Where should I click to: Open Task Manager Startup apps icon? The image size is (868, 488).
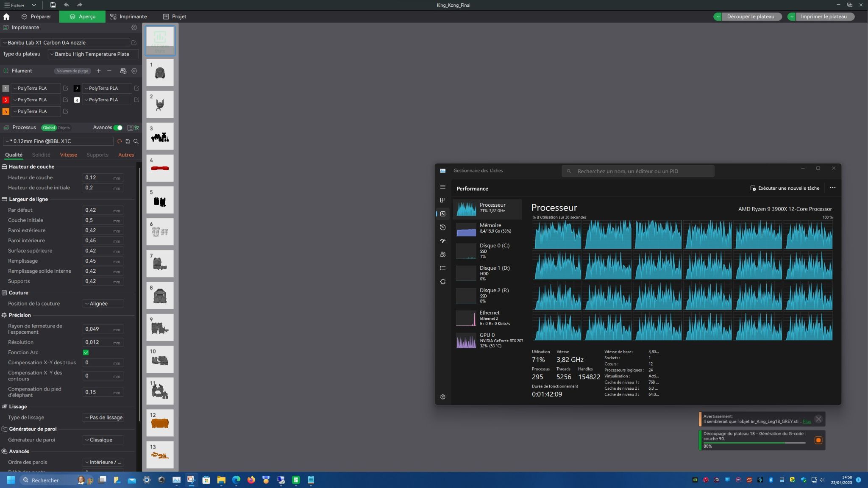[443, 241]
